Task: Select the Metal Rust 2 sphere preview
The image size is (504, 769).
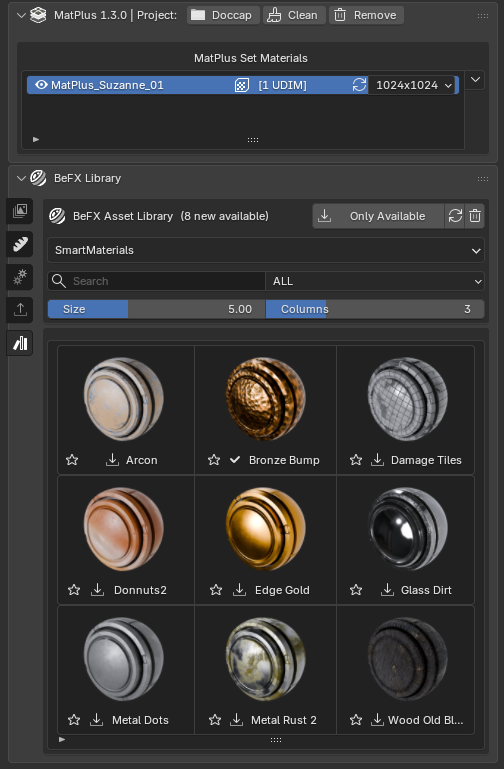Action: 265,659
